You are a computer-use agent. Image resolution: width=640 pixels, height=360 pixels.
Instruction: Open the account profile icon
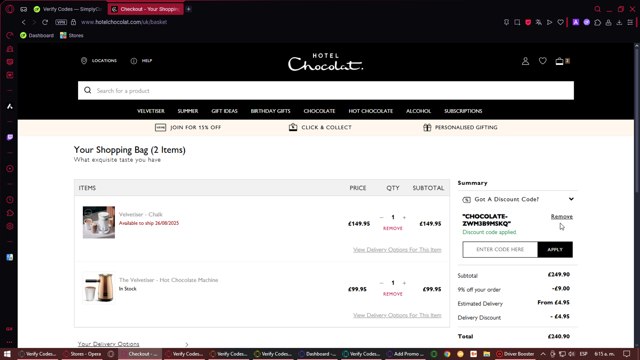tap(525, 61)
